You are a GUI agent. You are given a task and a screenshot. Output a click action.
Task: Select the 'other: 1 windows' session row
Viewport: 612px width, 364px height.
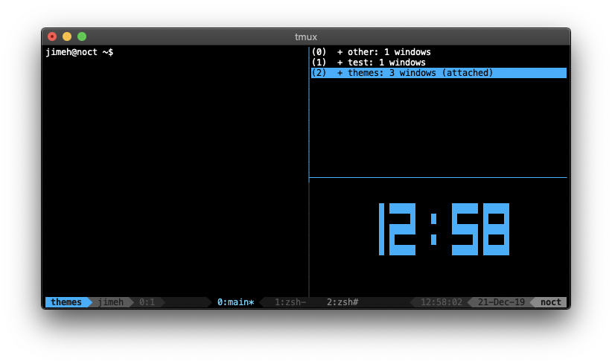coord(439,52)
